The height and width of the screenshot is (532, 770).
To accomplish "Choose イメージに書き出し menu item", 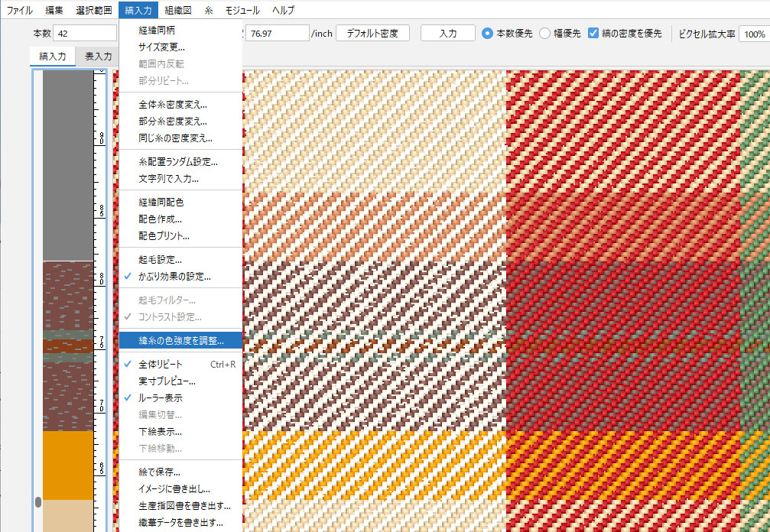I will (174, 489).
